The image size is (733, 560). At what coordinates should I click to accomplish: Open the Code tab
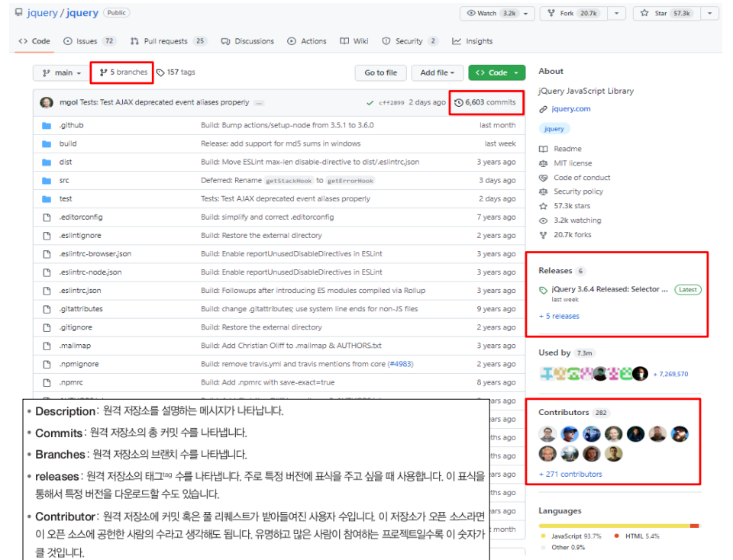(34, 41)
